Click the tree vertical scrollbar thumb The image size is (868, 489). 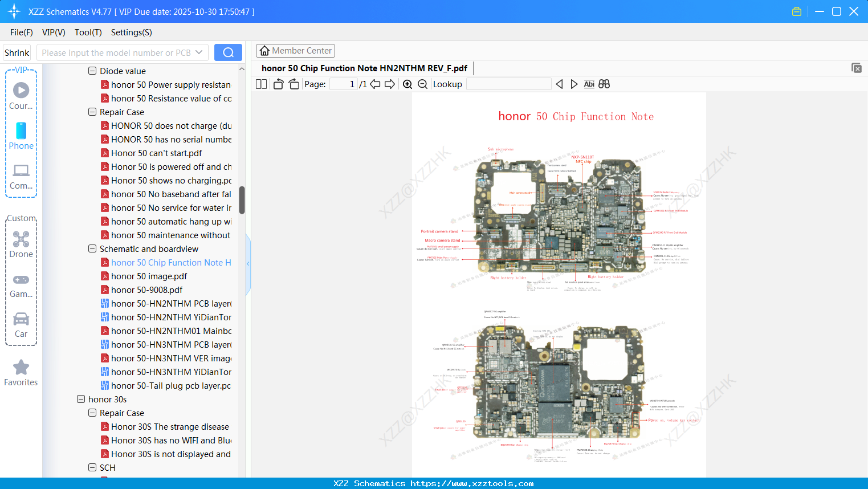242,200
